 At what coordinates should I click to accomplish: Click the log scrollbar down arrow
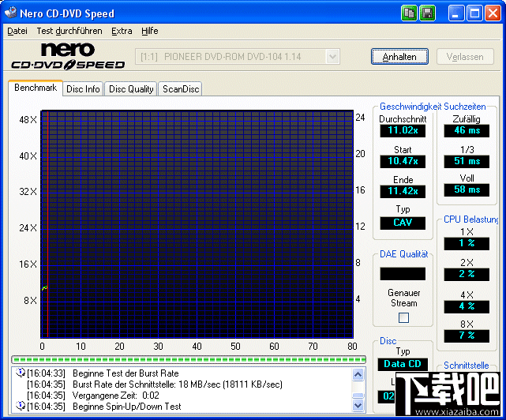pos(358,405)
